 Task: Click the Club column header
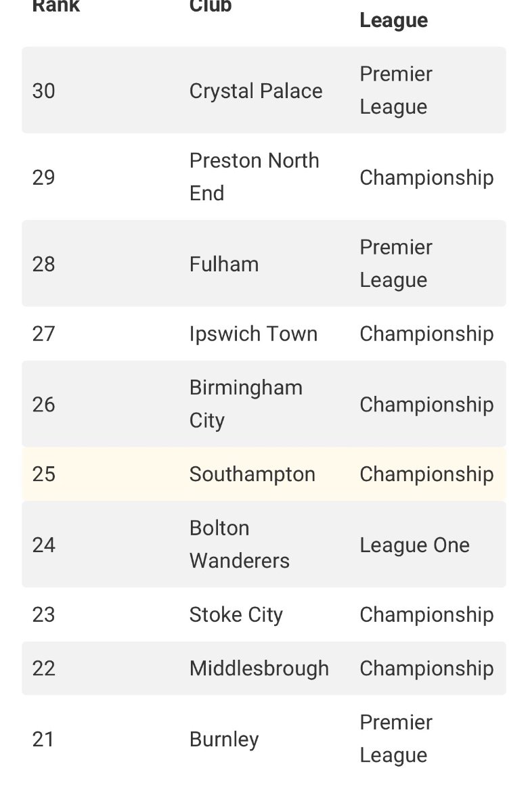pyautogui.click(x=211, y=7)
